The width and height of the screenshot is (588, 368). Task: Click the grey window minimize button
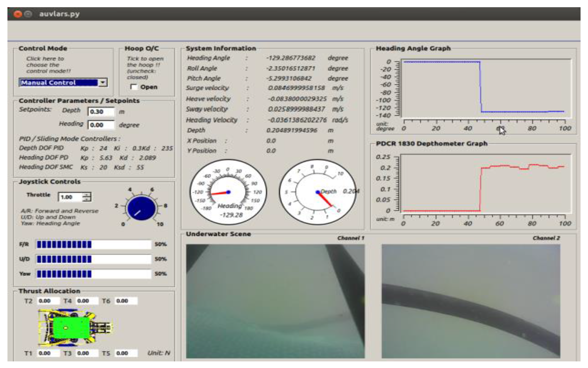(x=28, y=14)
